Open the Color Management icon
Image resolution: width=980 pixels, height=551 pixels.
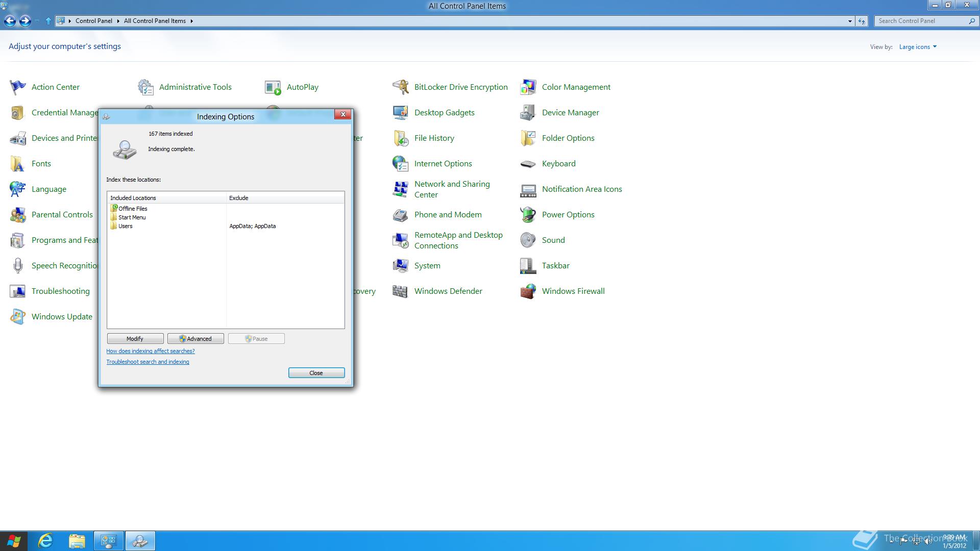coord(528,87)
